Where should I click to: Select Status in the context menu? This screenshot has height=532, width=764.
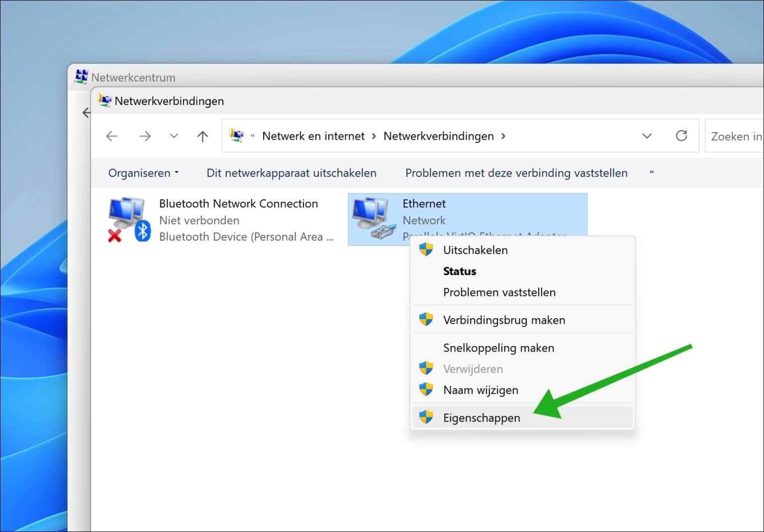pyautogui.click(x=460, y=271)
